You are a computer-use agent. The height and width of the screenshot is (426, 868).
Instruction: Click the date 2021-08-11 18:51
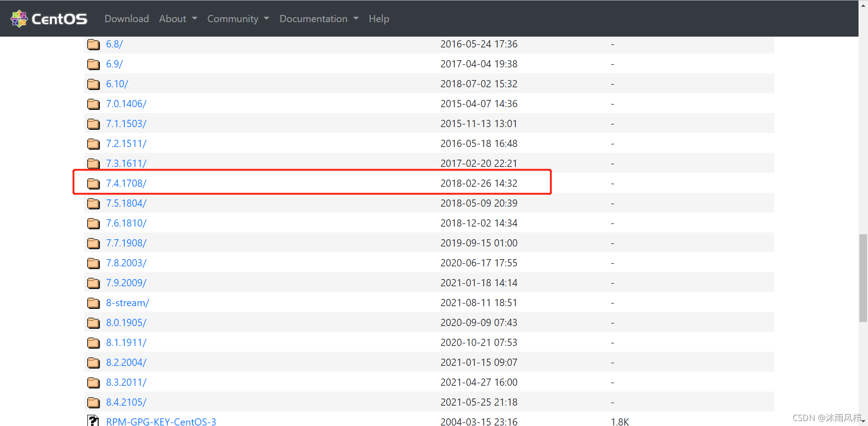[479, 303]
